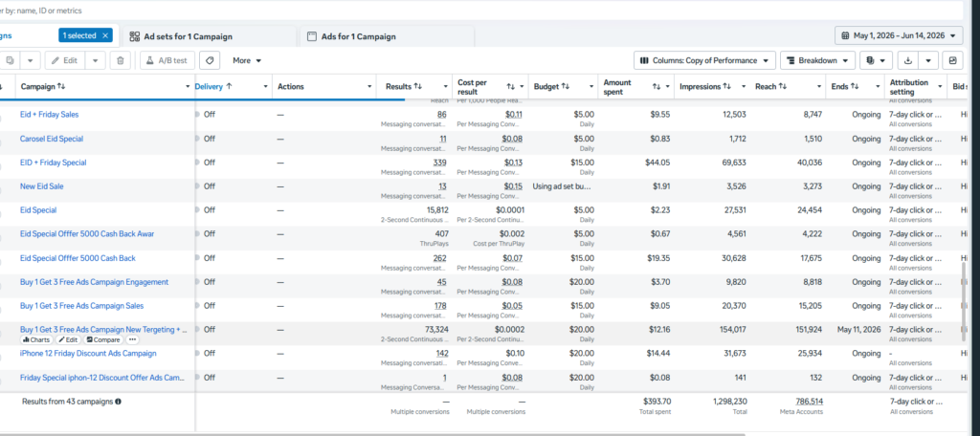Toggle Delivery column sort arrow
980x436 pixels.
229,87
